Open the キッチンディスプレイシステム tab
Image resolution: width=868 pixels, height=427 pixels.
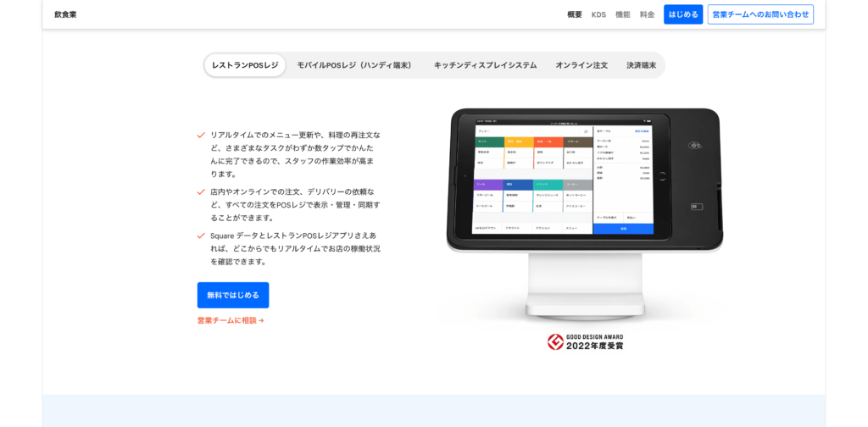pyautogui.click(x=485, y=65)
